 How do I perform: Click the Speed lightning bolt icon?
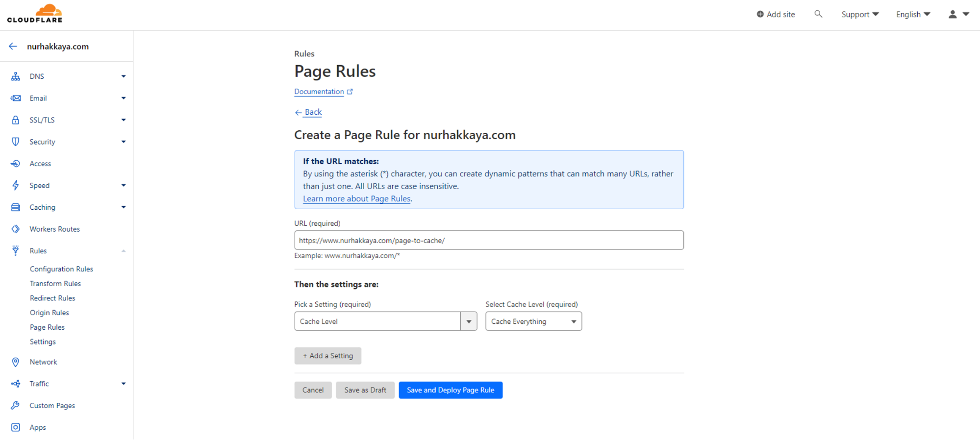[x=16, y=185]
